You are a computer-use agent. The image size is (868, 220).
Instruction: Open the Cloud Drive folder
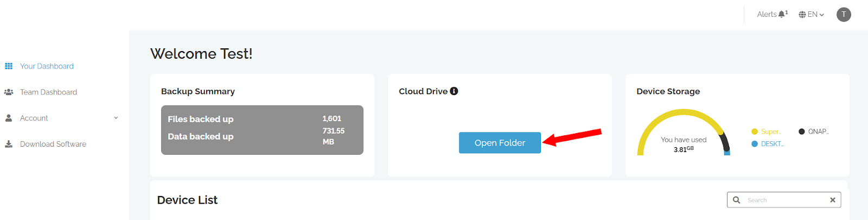500,143
